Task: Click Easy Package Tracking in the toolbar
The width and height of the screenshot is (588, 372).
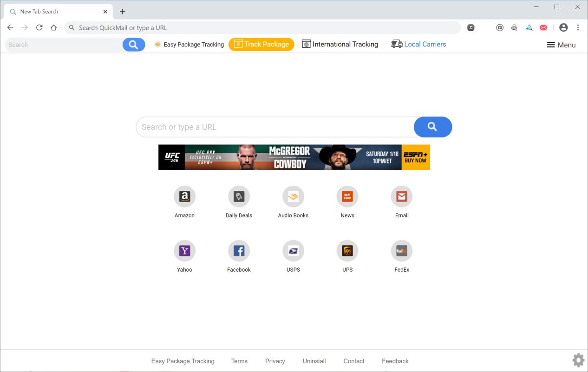Action: 189,45
